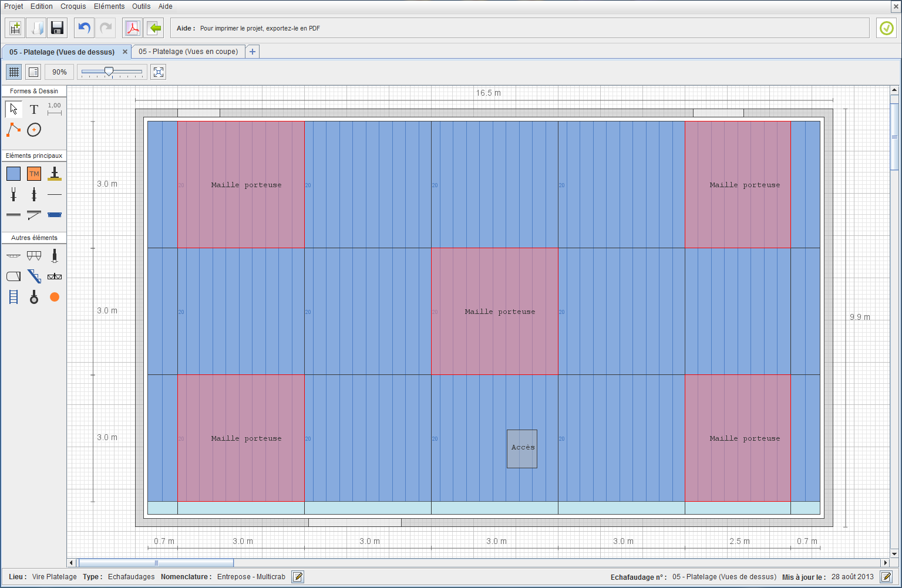
Task: Click the Entrepose - Multicrab nomenclature text
Action: click(251, 577)
